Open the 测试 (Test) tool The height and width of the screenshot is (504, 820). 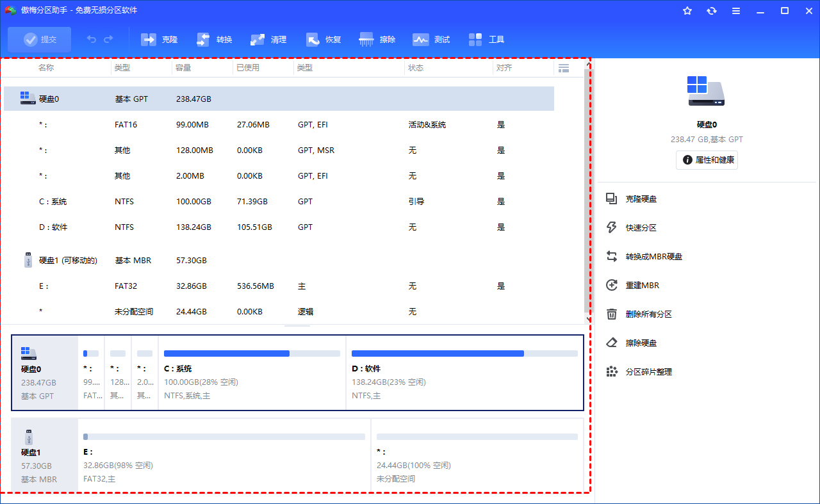point(431,40)
